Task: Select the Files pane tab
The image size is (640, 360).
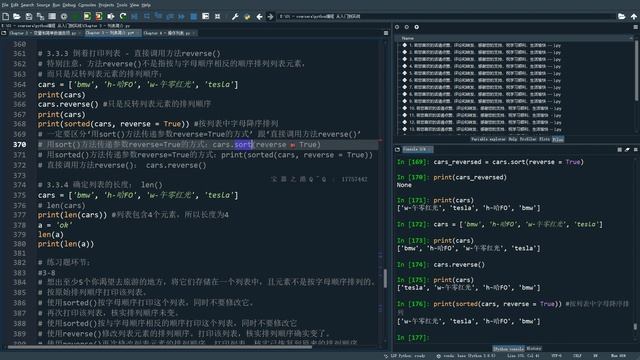Action: [x=558, y=139]
